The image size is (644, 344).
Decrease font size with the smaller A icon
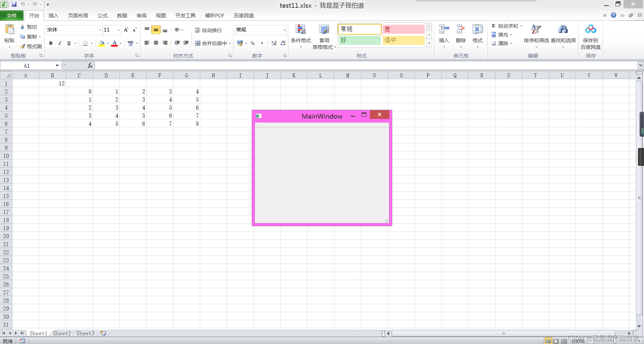point(135,30)
